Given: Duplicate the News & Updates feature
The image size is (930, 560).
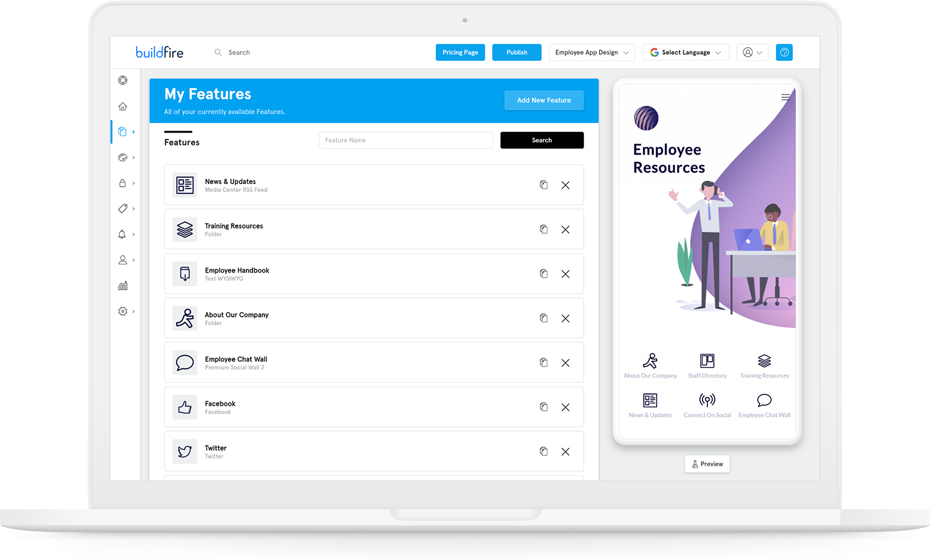Looking at the screenshot, I should coord(543,185).
